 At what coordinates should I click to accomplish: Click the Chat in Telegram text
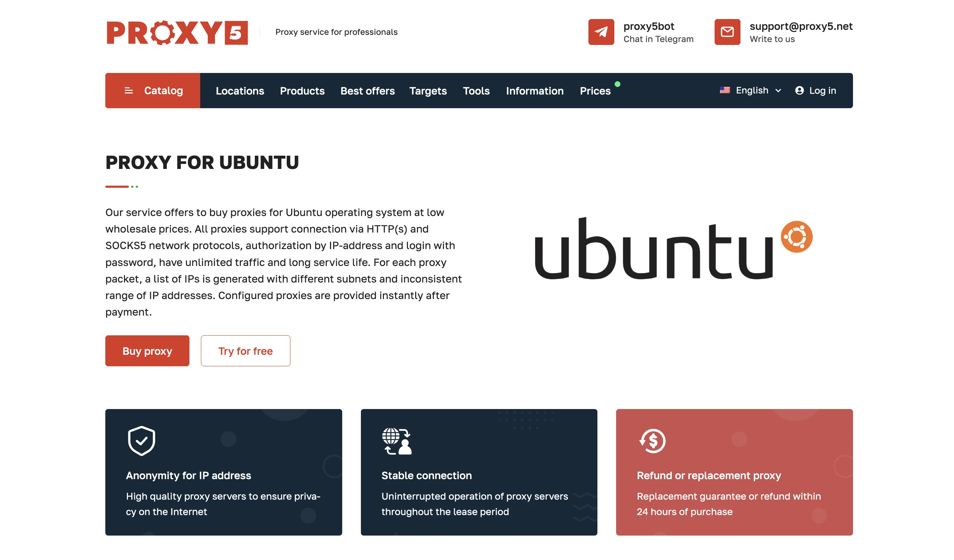[658, 39]
